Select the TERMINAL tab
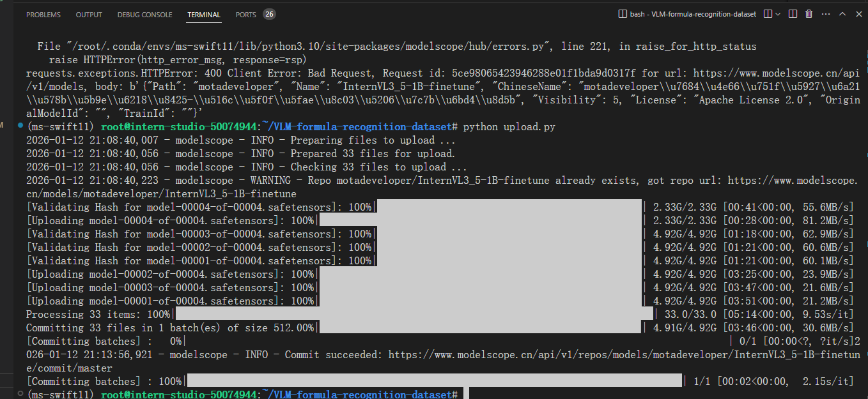Image resolution: width=868 pixels, height=399 pixels. pos(204,15)
